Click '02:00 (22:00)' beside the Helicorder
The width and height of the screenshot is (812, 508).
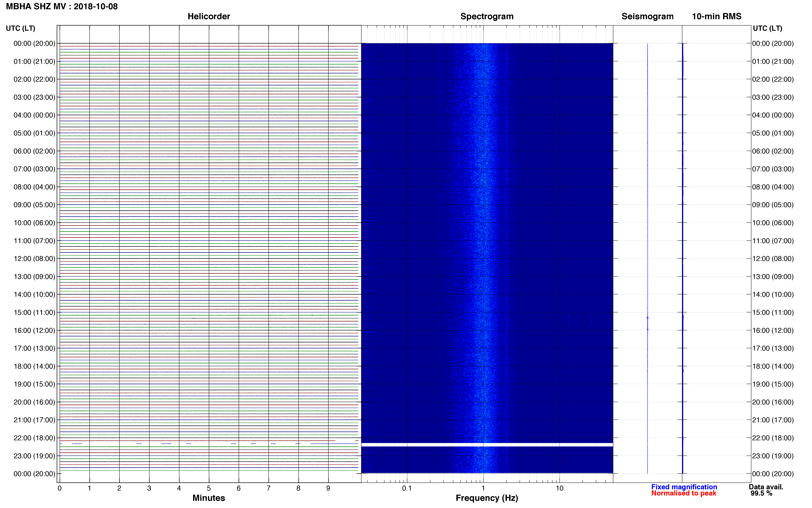pos(34,79)
